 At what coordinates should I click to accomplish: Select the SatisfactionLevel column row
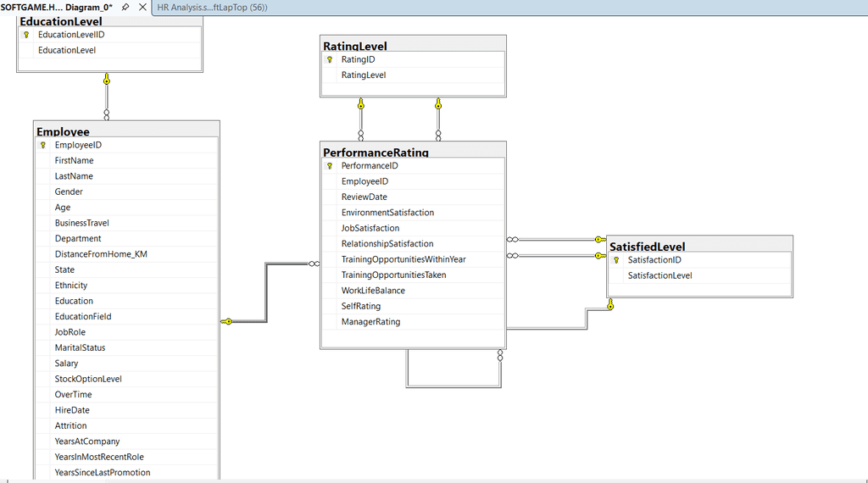coord(659,275)
